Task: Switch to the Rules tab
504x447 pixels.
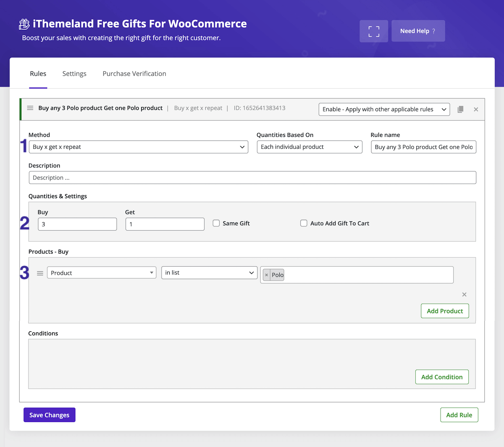Action: pos(38,74)
